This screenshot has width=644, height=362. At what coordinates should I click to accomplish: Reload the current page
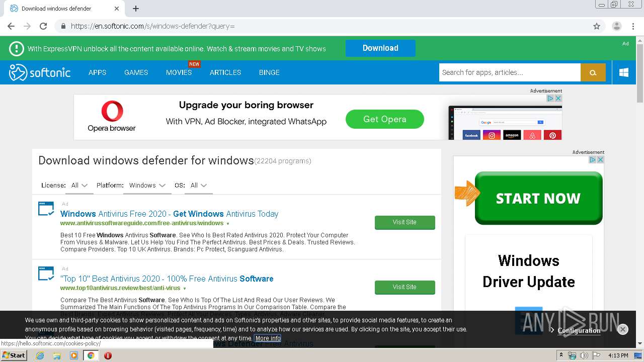tap(43, 26)
